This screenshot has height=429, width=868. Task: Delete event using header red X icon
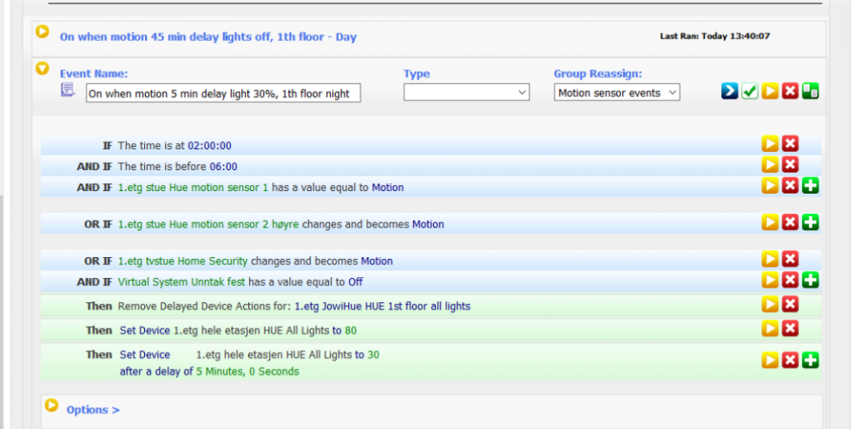(x=790, y=92)
